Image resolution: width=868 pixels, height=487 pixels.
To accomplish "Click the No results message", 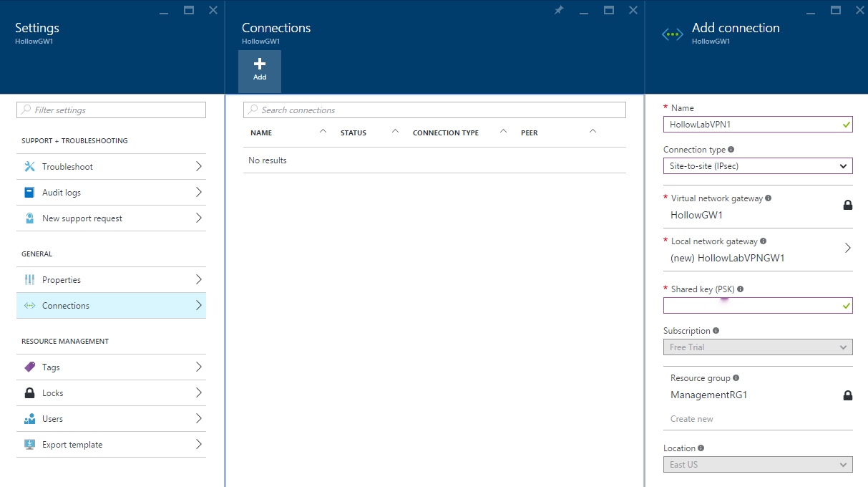I will coord(268,160).
